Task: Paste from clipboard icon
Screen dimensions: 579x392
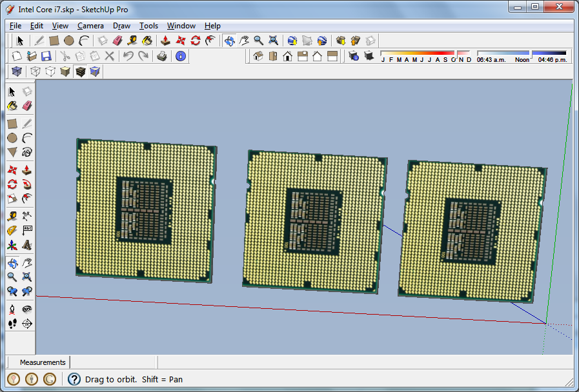Action: point(95,56)
